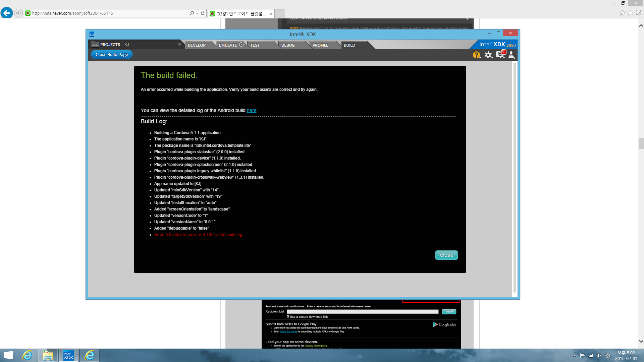Click the close button in build dialog
The width and height of the screenshot is (644, 362).
pos(446,255)
